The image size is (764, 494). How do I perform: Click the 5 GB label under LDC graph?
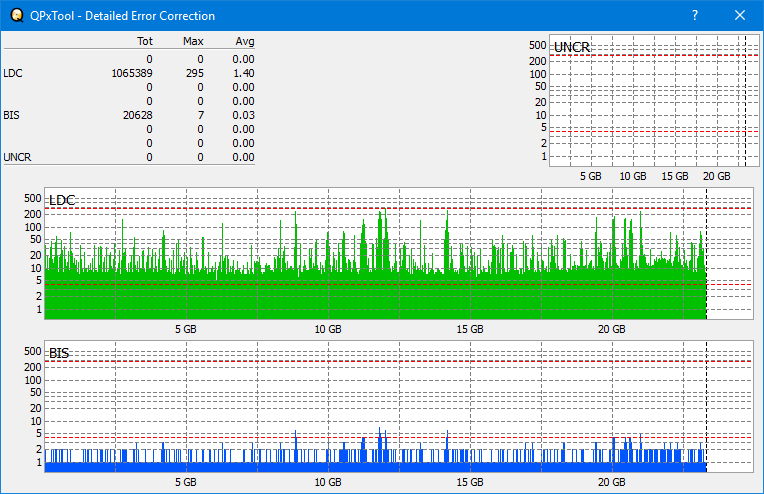pos(186,329)
